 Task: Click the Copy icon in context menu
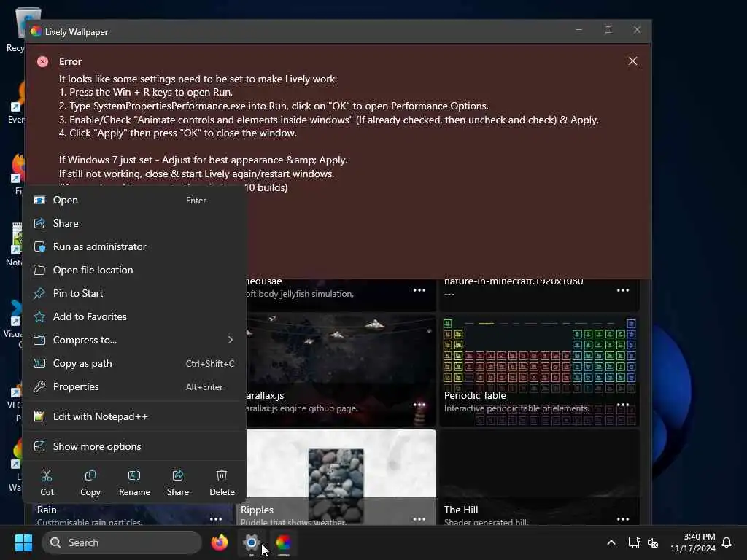point(90,475)
